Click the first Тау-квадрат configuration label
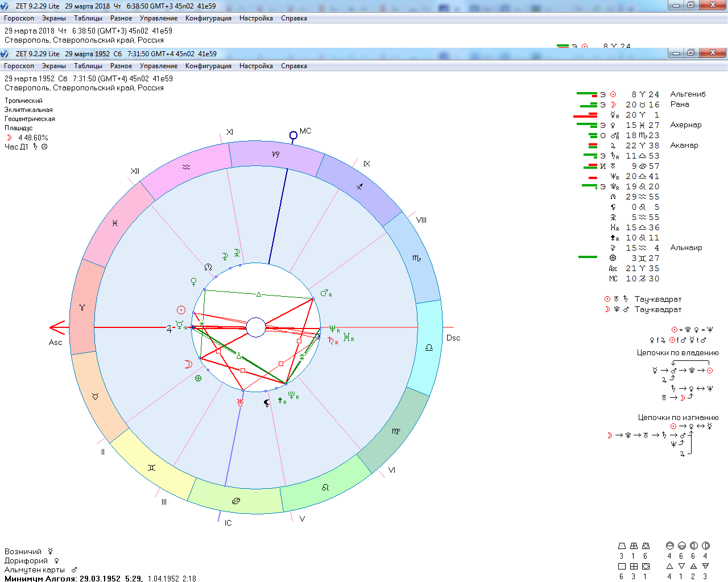728x582 pixels. (x=657, y=299)
